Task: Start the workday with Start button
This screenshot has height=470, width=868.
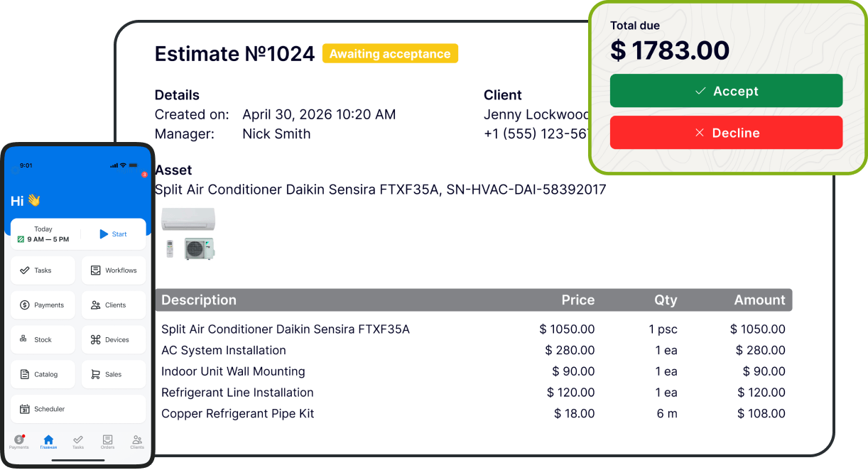Action: click(x=113, y=234)
